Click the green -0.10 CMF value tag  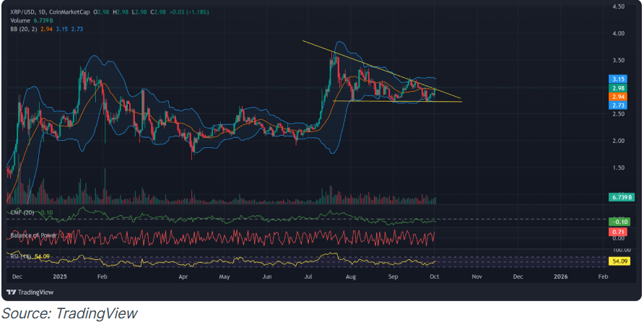[618, 222]
